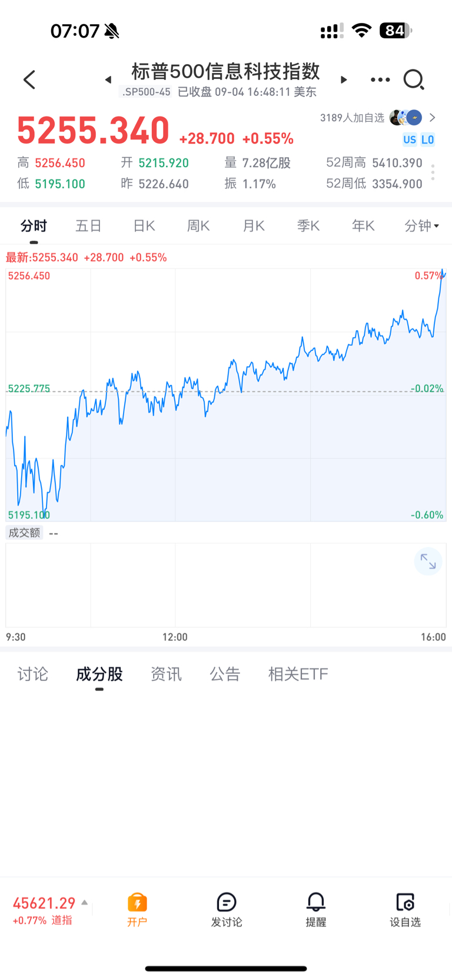
Task: View users who added via chevron
Action: pyautogui.click(x=433, y=118)
